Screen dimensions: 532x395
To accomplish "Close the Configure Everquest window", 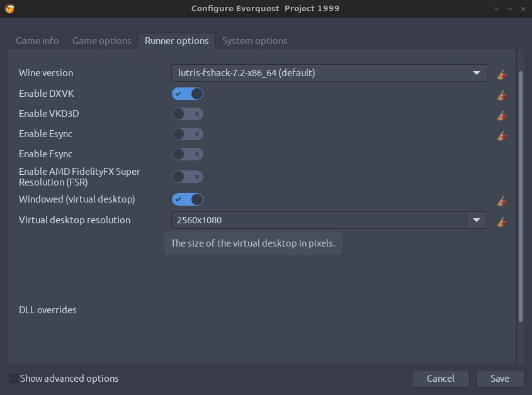I will [522, 8].
